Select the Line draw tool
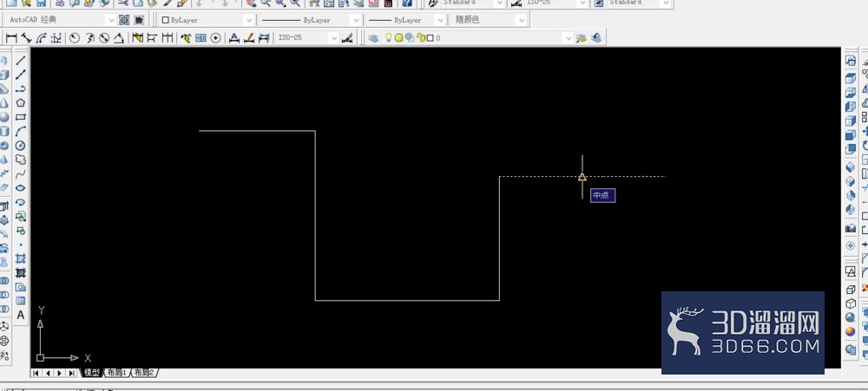Image resolution: width=868 pixels, height=391 pixels. (21, 60)
